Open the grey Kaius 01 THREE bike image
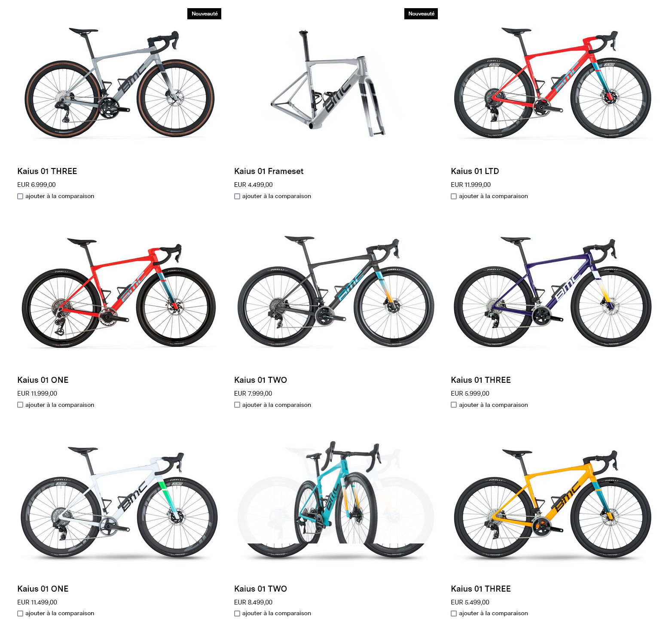672x638 pixels. pos(119,82)
